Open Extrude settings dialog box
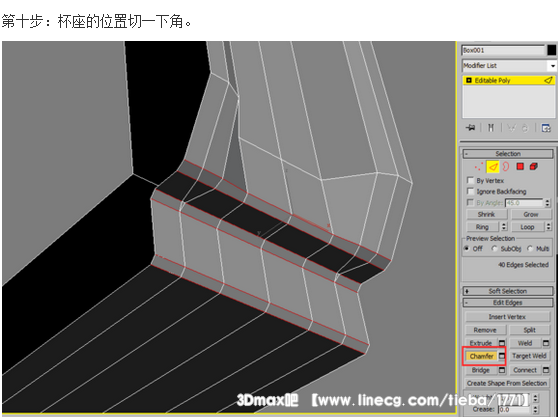Screen dimensions: 558x417 [502, 343]
